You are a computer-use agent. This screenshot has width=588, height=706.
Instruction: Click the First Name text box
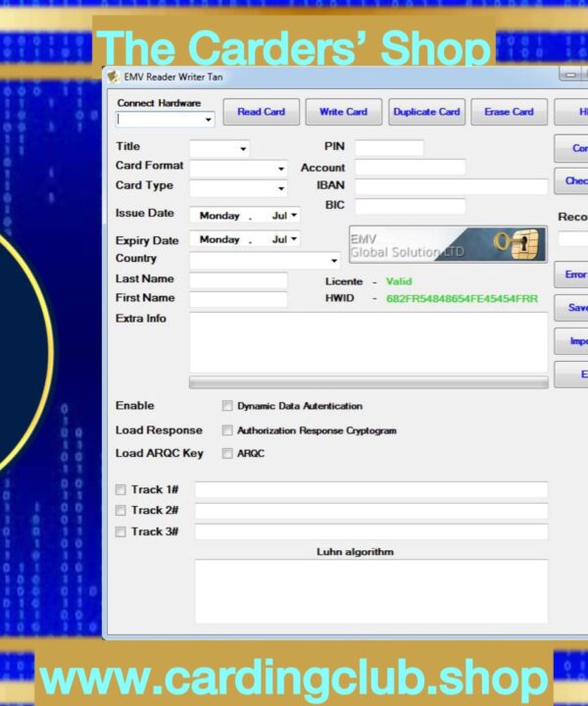[238, 299]
